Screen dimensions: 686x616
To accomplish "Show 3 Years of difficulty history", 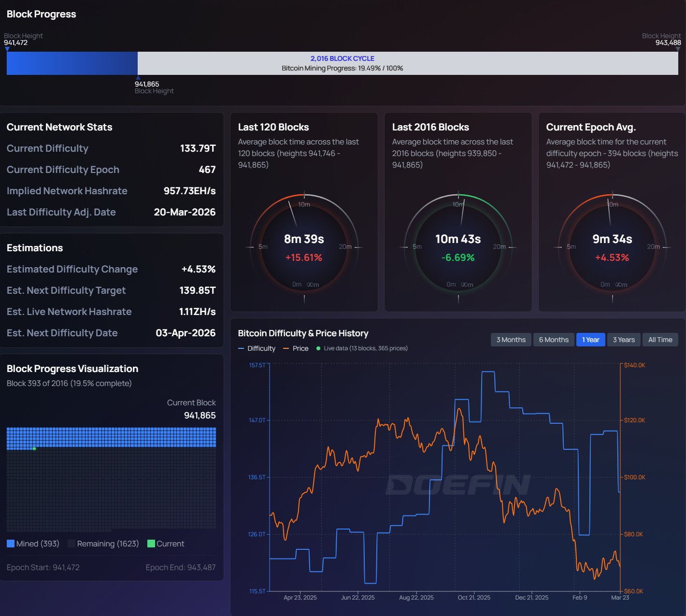I will 624,340.
